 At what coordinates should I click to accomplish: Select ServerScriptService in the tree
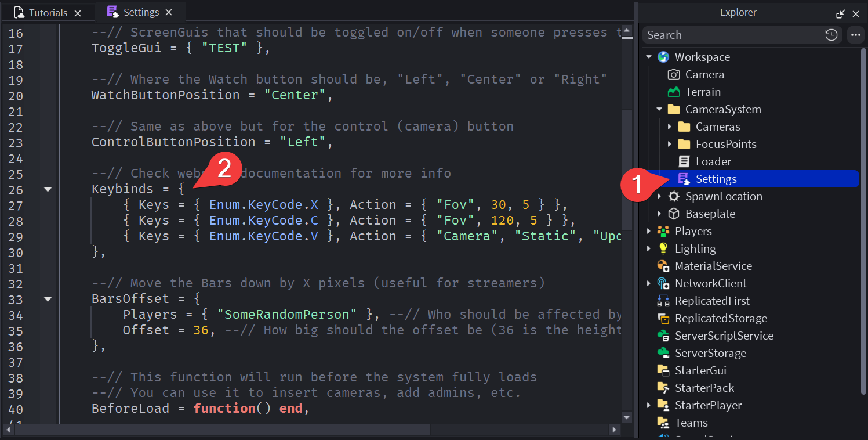724,336
